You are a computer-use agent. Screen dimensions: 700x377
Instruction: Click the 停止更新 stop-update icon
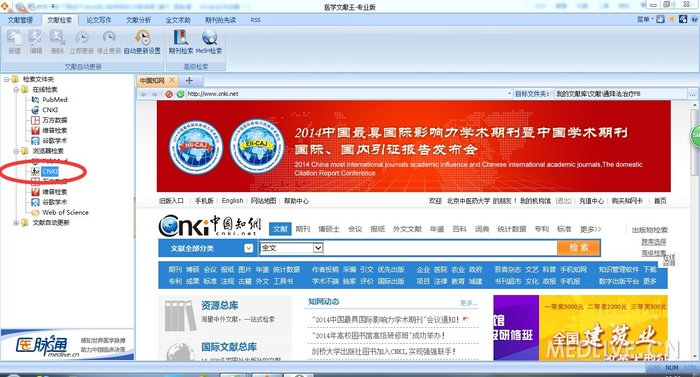coord(109,42)
